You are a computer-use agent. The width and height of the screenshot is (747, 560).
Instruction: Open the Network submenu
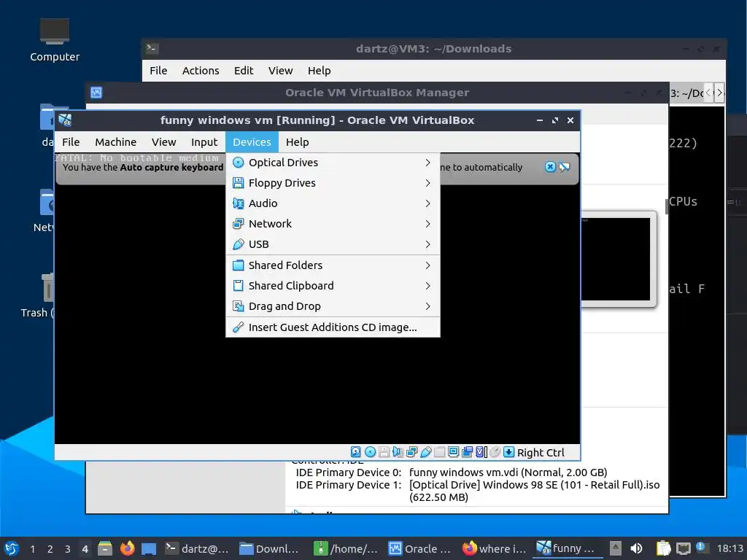pyautogui.click(x=333, y=224)
